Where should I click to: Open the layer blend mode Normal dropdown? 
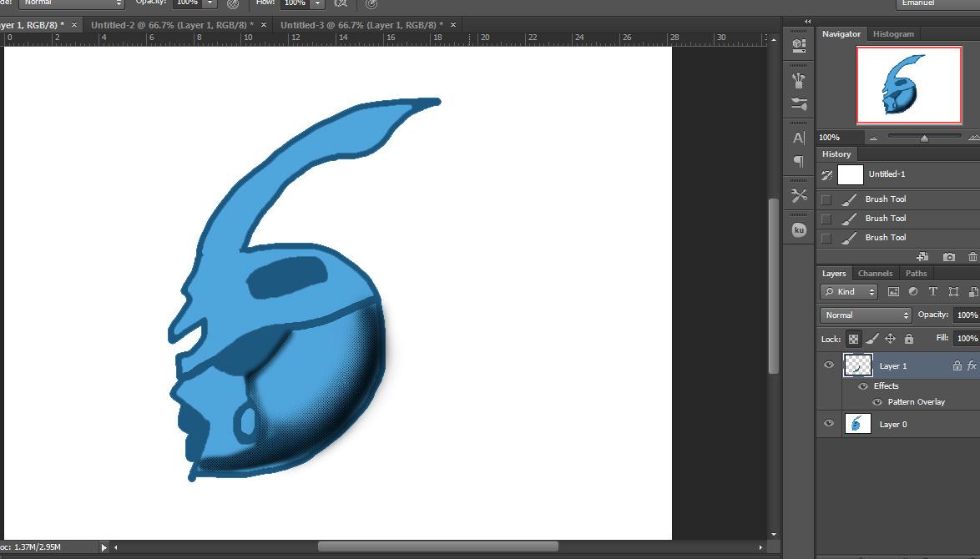coord(866,315)
